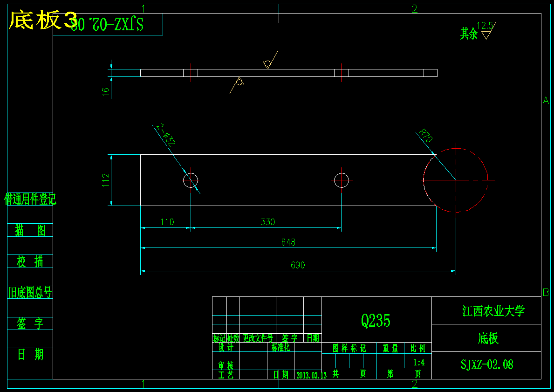Select the 江西农业大学 university name
Viewport: 554px width, 392px height.
(x=493, y=311)
